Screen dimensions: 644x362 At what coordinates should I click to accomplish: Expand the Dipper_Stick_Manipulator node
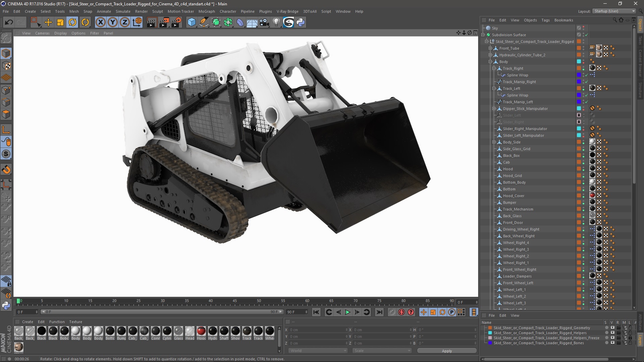[494, 109]
